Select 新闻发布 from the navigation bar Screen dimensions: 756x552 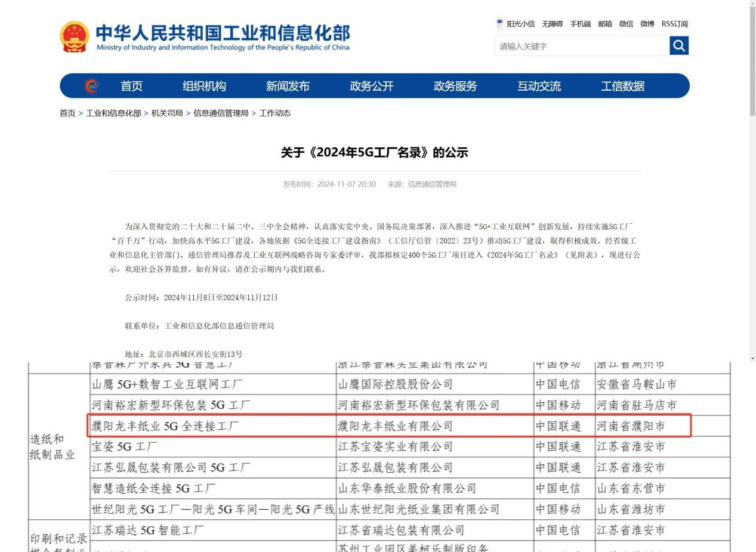tap(288, 86)
